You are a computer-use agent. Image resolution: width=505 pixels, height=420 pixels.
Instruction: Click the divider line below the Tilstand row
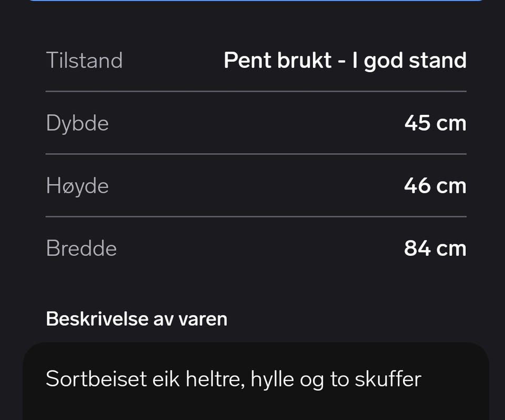(x=256, y=92)
